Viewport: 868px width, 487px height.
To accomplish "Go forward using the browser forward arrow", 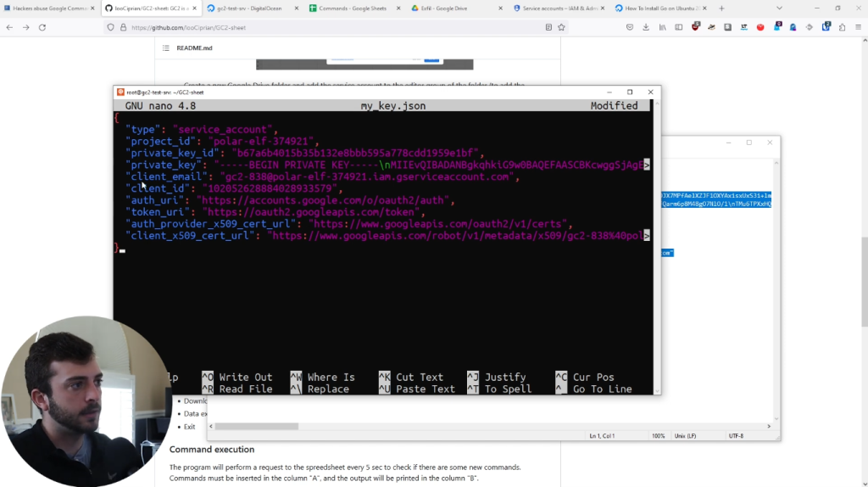I will coord(26,27).
